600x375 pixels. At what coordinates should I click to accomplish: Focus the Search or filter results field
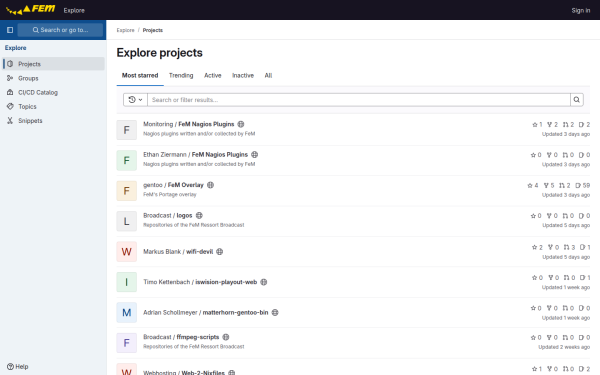[359, 100]
